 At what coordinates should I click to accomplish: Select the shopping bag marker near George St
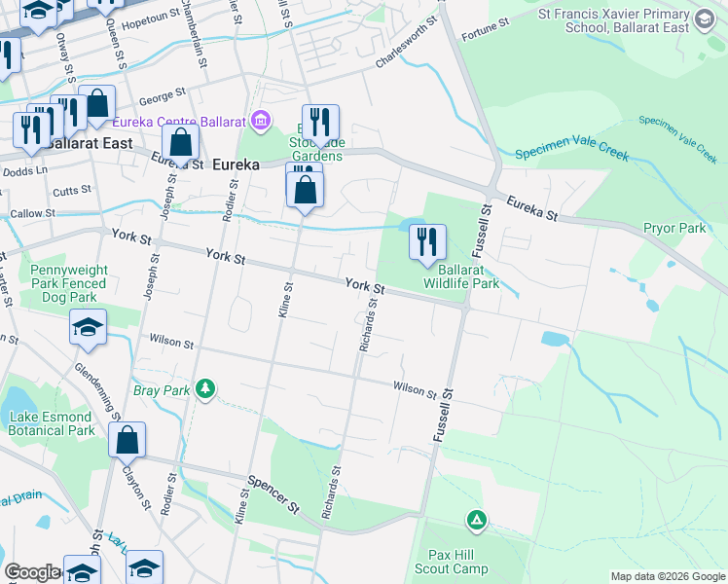97,104
